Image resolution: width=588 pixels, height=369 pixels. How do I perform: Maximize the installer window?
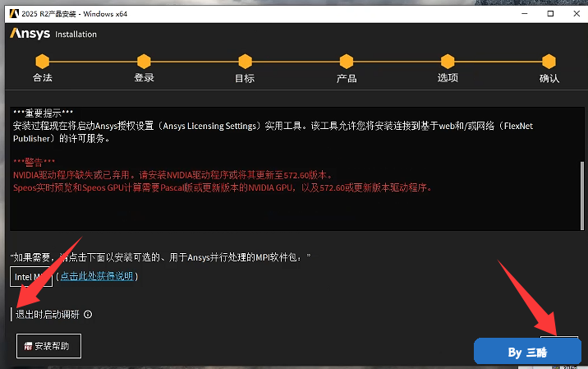[550, 14]
